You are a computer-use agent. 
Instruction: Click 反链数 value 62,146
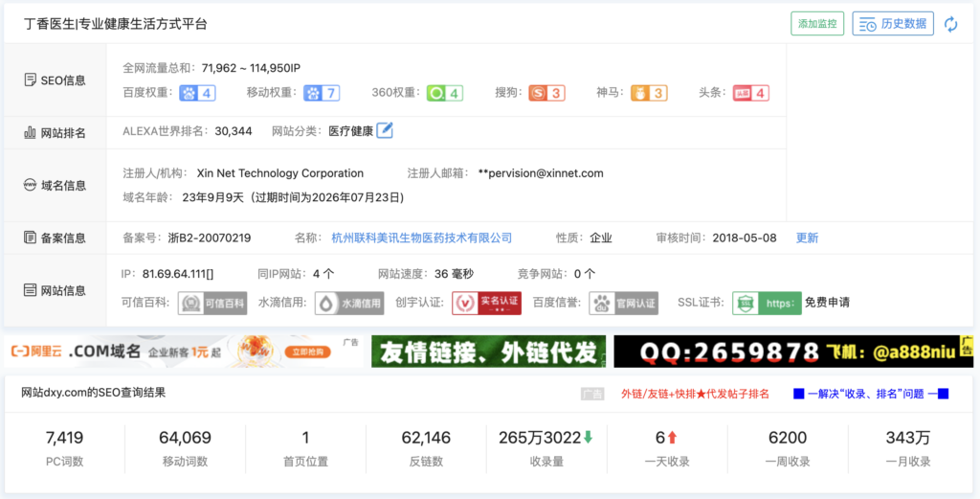pos(426,438)
